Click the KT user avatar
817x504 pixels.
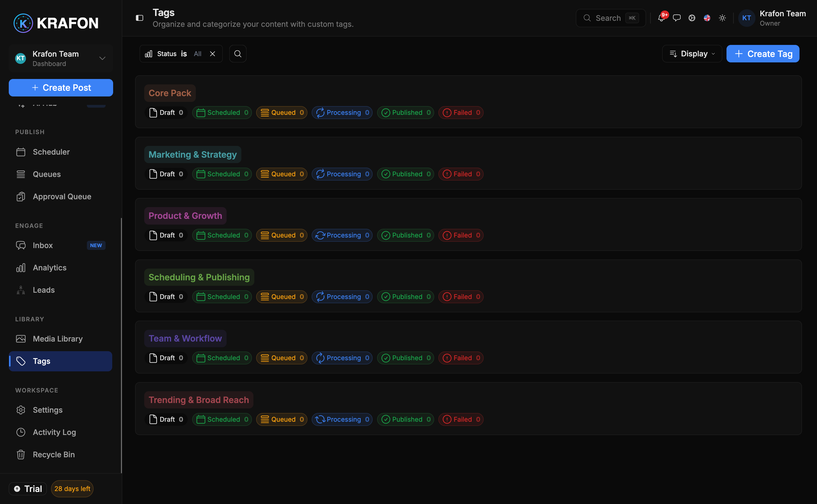pos(746,18)
